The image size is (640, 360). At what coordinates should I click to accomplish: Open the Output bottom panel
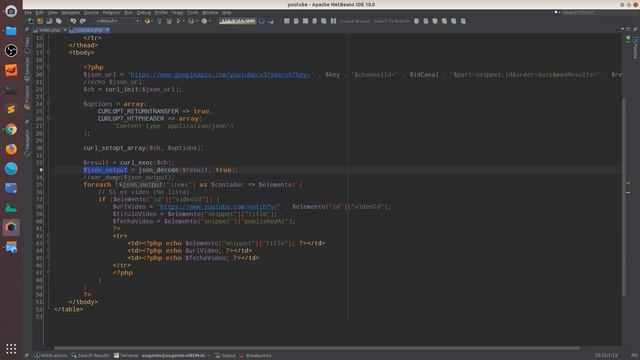[x=225, y=356]
